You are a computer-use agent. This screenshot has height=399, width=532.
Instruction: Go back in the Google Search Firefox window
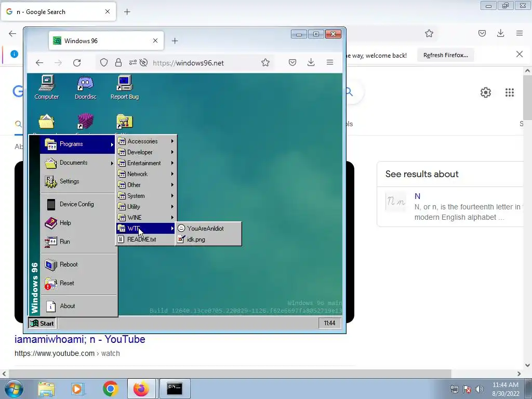(12, 33)
